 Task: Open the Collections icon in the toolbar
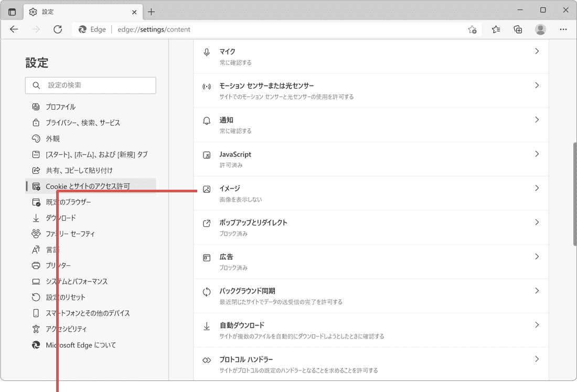[518, 30]
